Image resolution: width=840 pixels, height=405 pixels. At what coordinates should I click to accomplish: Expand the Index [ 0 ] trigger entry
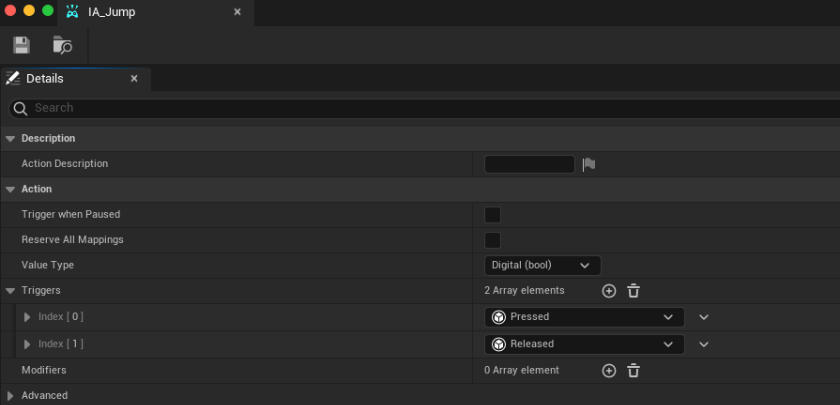pos(28,317)
